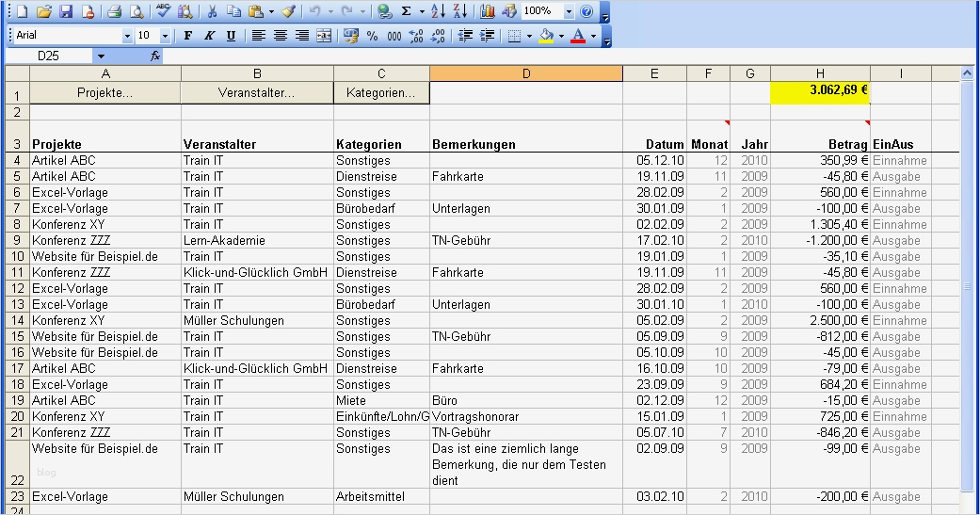Open Excel Help question mark icon
Screen dimensions: 980x515
(586, 11)
